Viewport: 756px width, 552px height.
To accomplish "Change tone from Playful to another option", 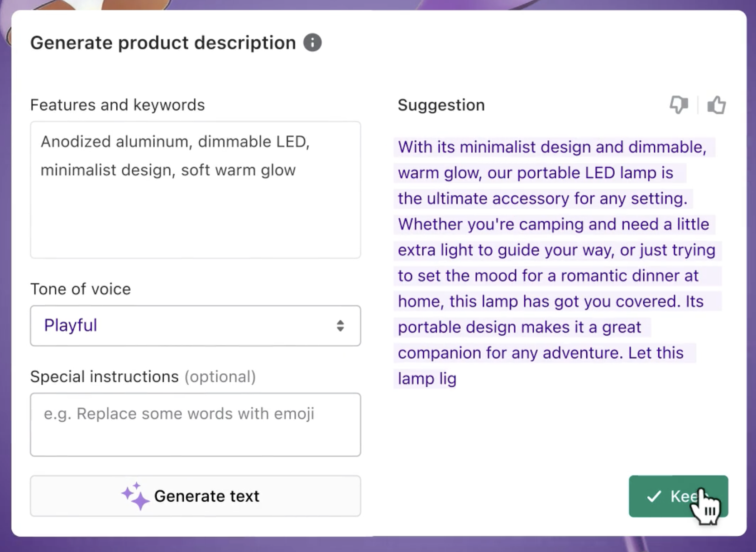I will [195, 325].
